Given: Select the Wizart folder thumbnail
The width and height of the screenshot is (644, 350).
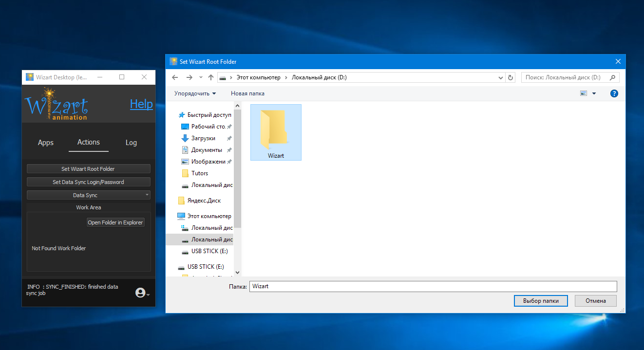Looking at the screenshot, I should (x=276, y=132).
